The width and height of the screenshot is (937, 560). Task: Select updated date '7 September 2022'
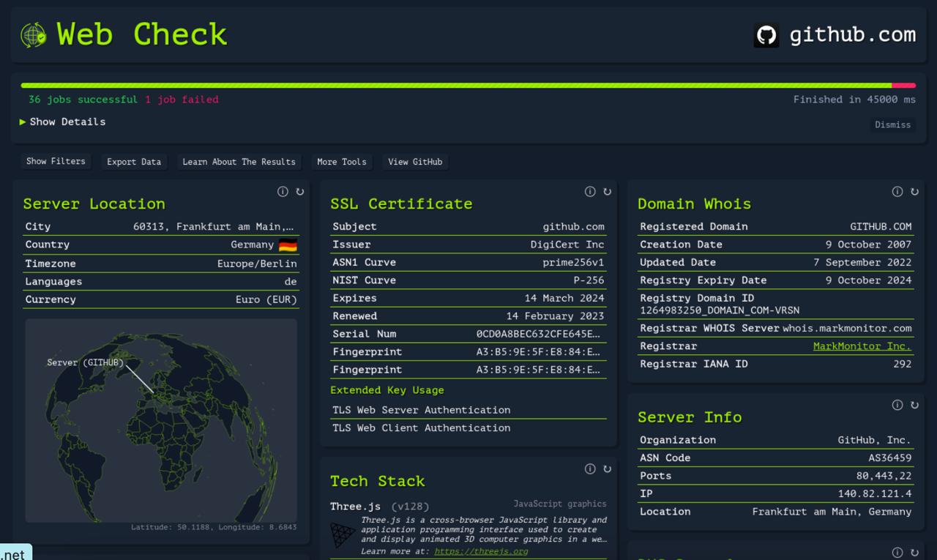point(862,263)
